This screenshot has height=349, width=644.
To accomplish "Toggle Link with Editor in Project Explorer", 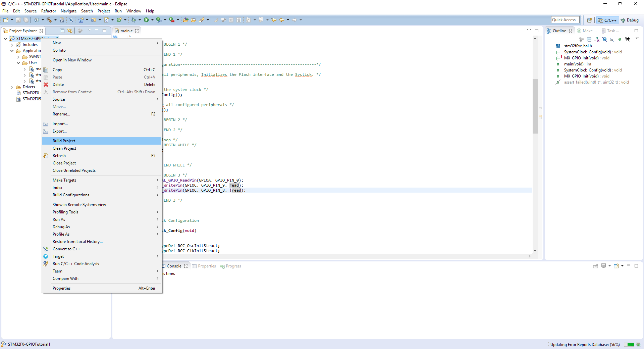I will (x=70, y=31).
